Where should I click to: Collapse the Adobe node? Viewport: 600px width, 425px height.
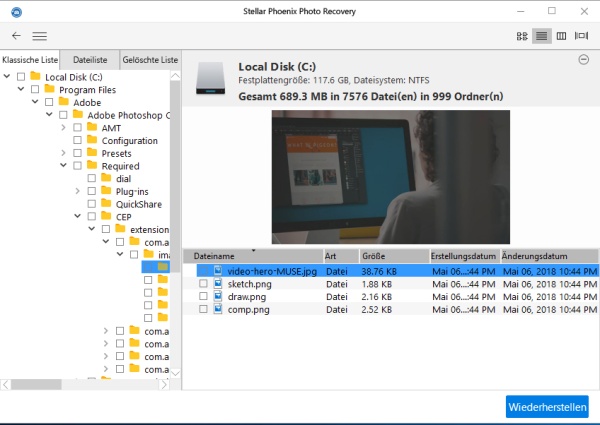[x=35, y=102]
